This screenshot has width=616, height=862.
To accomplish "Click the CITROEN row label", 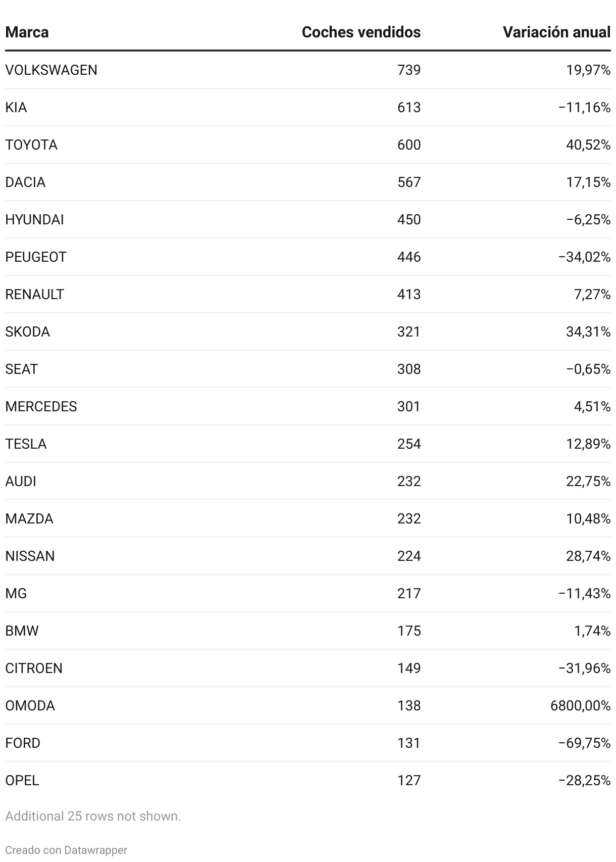I will [x=34, y=668].
